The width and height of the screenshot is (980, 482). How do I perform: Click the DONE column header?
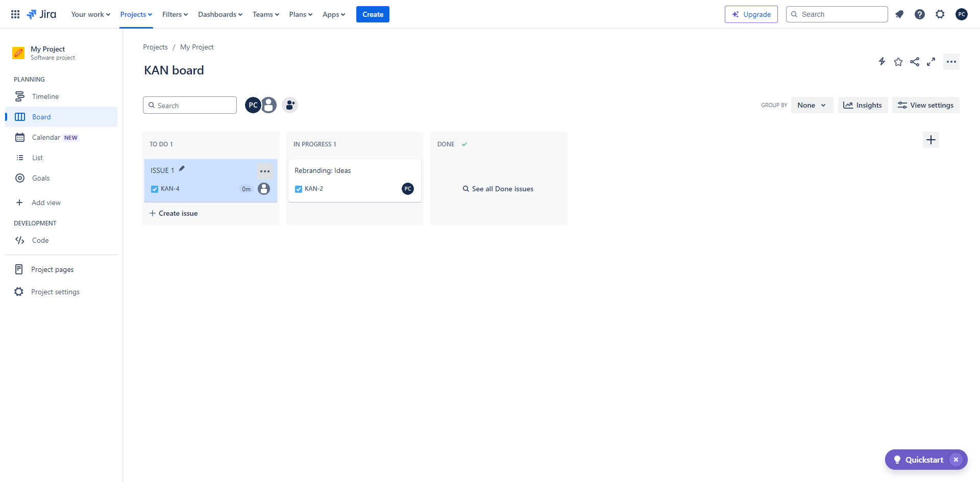[x=446, y=144]
